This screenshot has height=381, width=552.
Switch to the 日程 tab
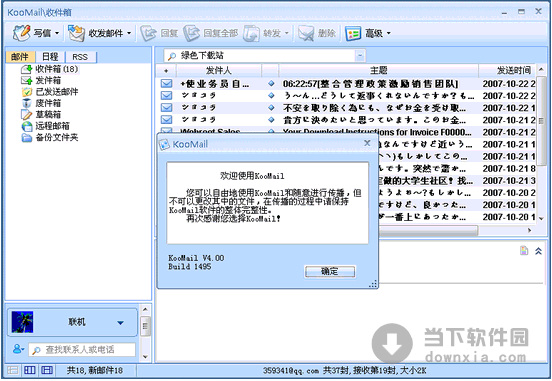click(x=50, y=57)
